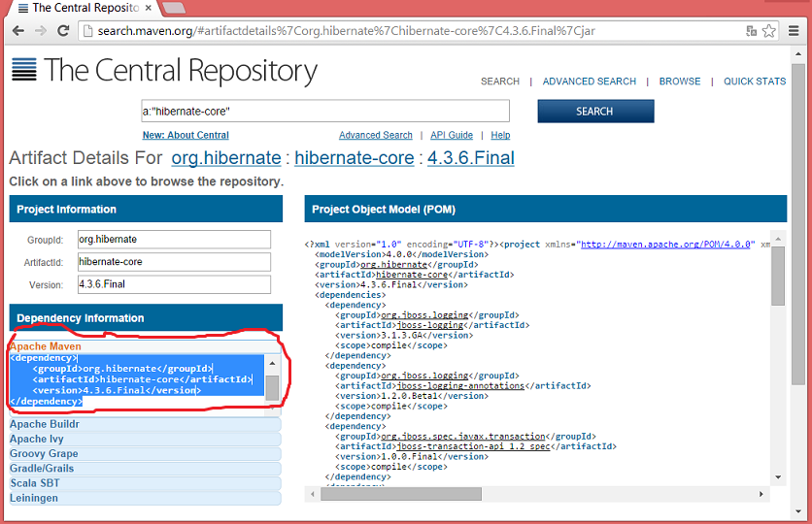The height and width of the screenshot is (524, 812).
Task: Click inside the Maven dependency snippet text area
Action: 137,379
